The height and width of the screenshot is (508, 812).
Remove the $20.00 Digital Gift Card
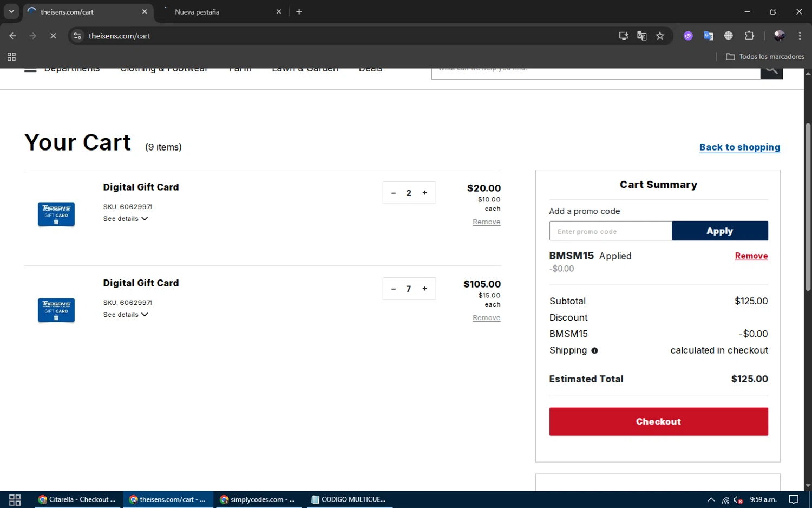[x=486, y=222]
